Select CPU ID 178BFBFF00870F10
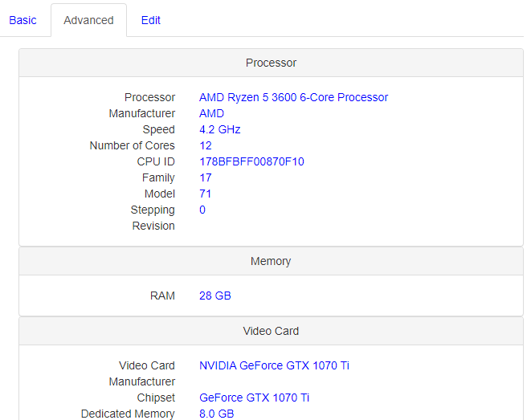 [x=251, y=161]
